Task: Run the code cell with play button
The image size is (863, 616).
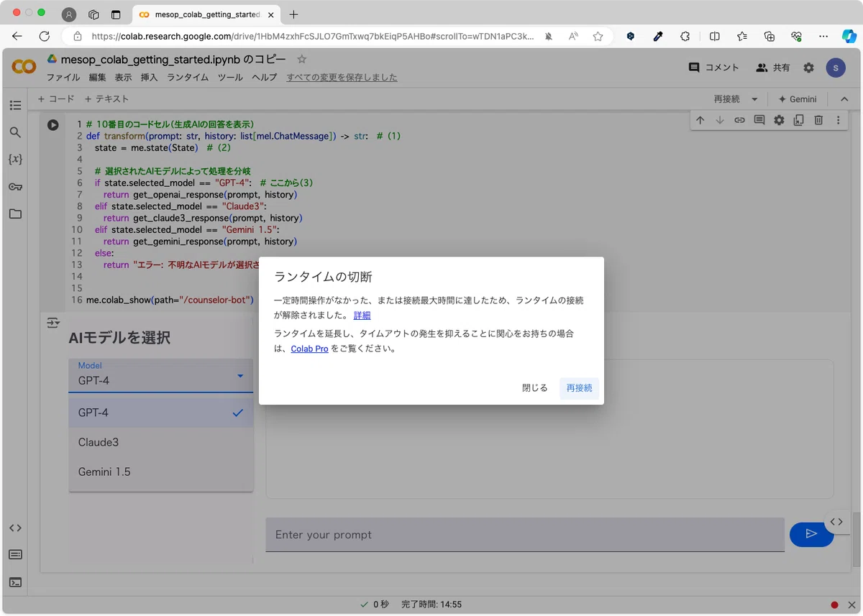Action: 53,124
